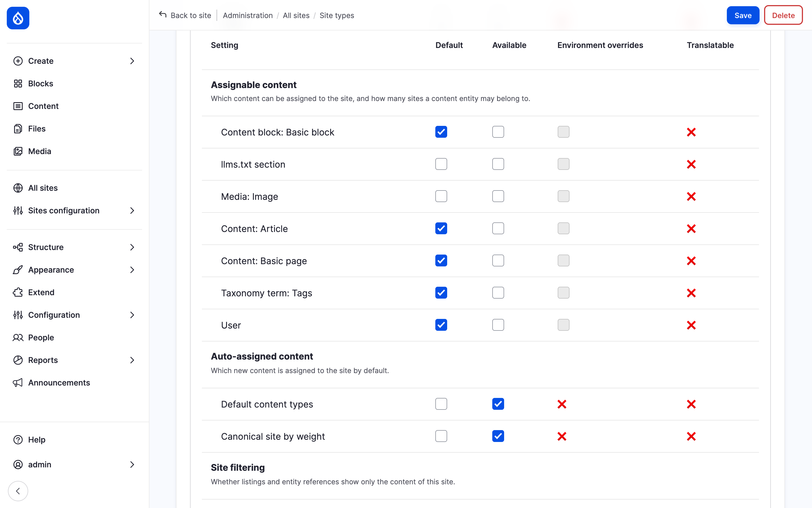The image size is (812, 508).
Task: Open the Media menu item
Action: (74, 151)
